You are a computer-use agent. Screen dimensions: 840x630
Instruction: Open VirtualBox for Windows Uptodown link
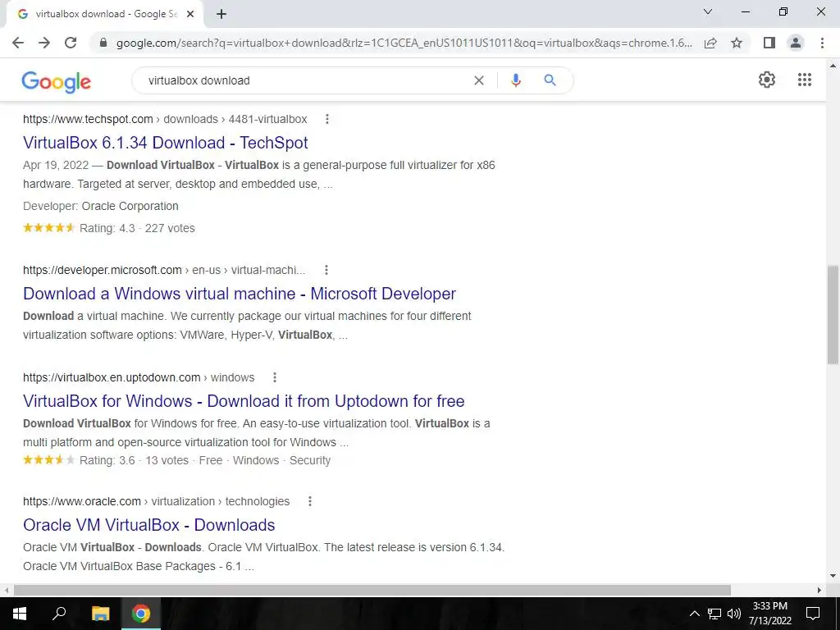[x=244, y=400]
